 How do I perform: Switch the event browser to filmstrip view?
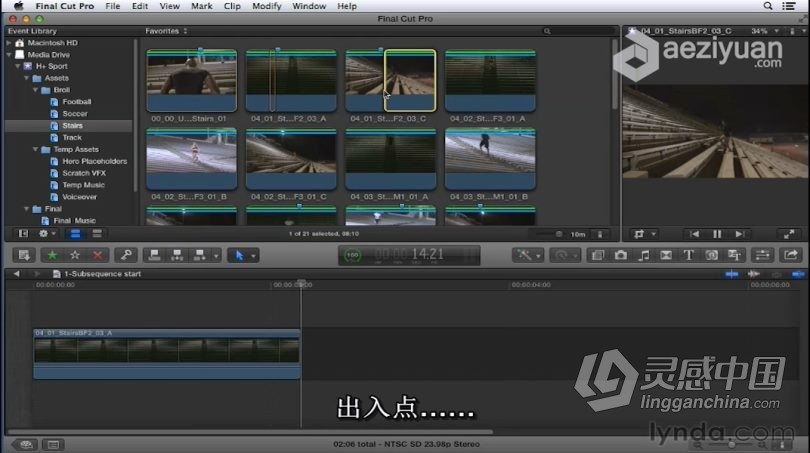tap(75, 234)
